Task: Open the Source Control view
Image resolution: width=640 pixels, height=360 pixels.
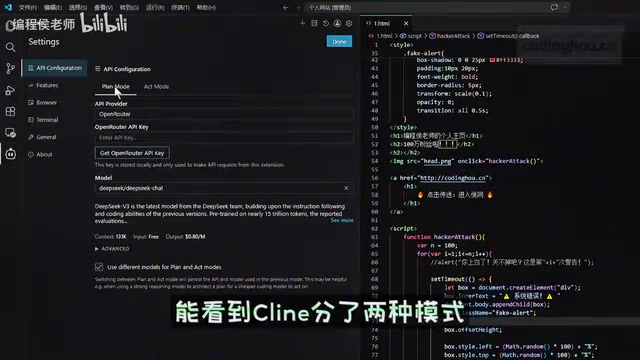Action: 11,68
